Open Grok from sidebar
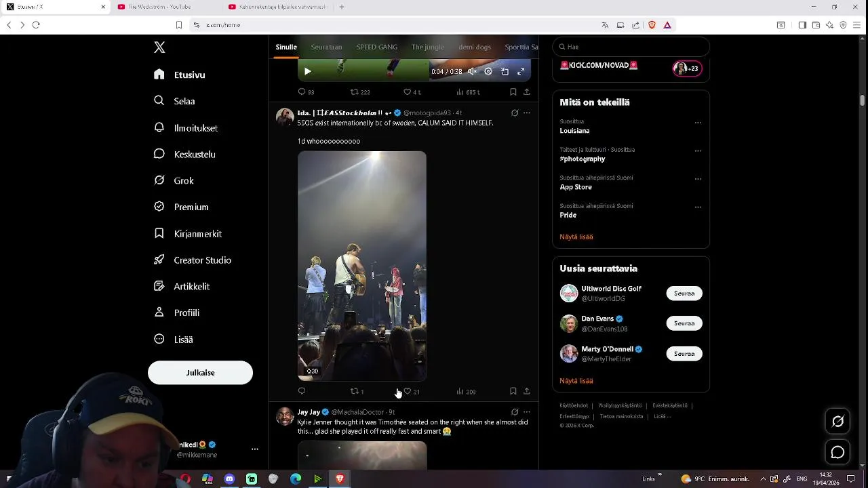 coord(174,180)
